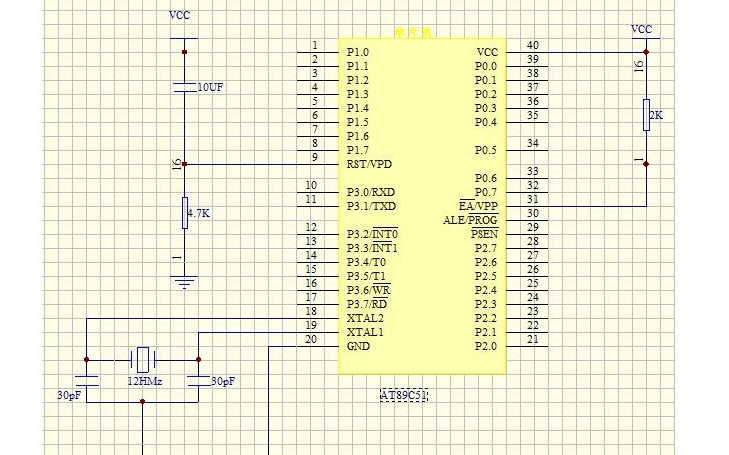Click the P3.5/T1 pin name
The width and height of the screenshot is (729, 455).
point(366,276)
